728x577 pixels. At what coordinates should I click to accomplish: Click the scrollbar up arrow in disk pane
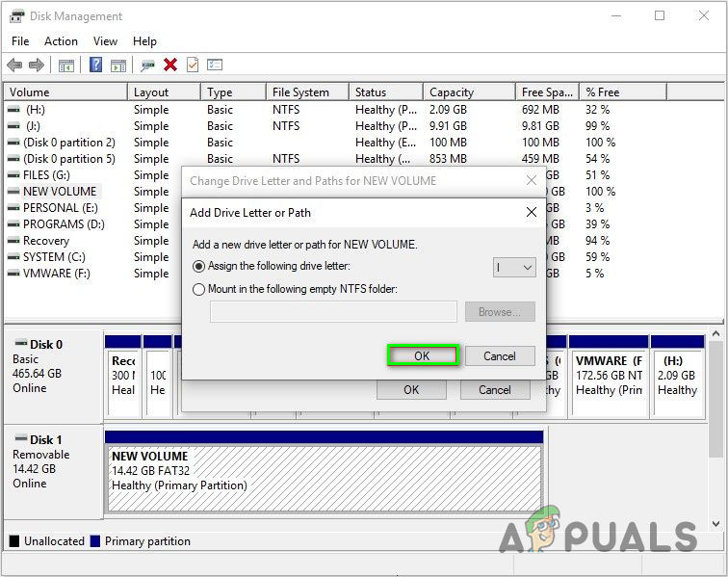(x=715, y=334)
